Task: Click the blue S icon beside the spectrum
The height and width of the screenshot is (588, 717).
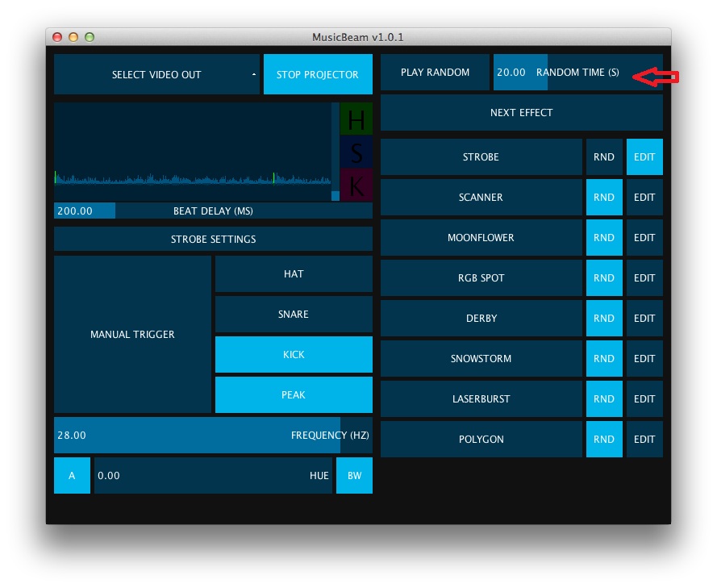Action: pyautogui.click(x=355, y=151)
